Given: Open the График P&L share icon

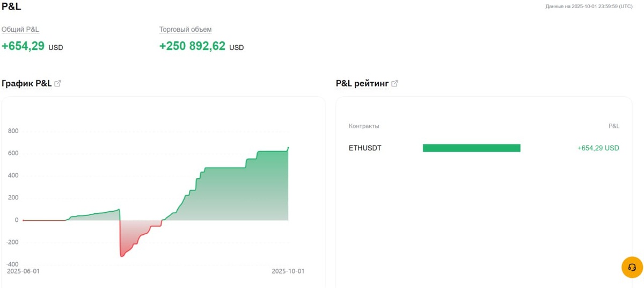Looking at the screenshot, I should coord(58,83).
